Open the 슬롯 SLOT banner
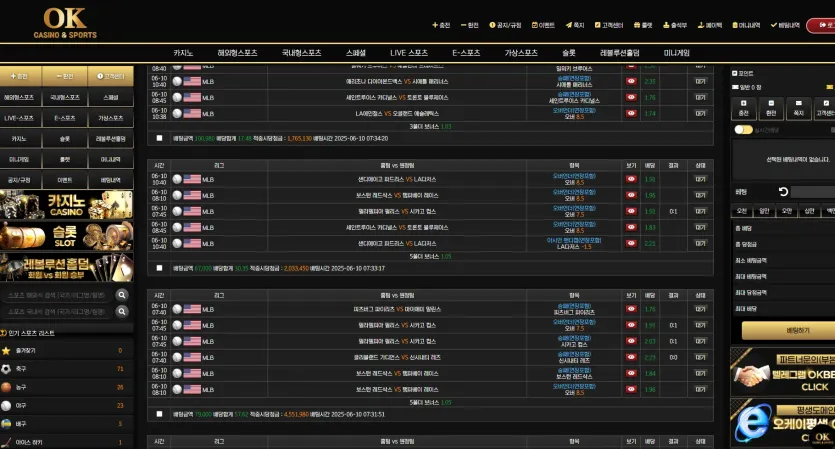This screenshot has width=835, height=449. (x=67, y=235)
